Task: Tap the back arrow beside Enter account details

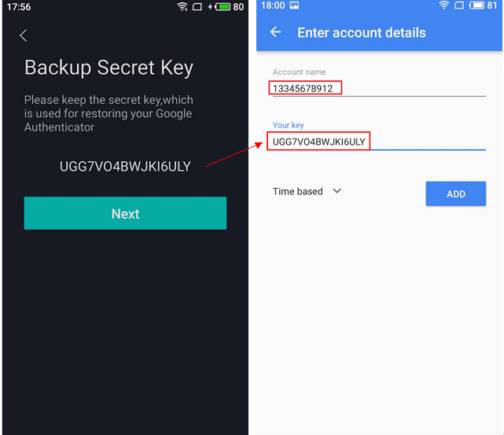Action: click(x=275, y=32)
